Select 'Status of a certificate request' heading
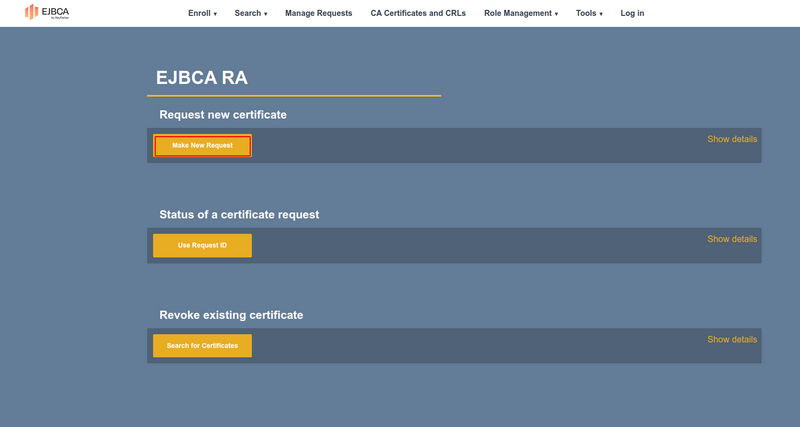The height and width of the screenshot is (427, 800). pyautogui.click(x=239, y=215)
